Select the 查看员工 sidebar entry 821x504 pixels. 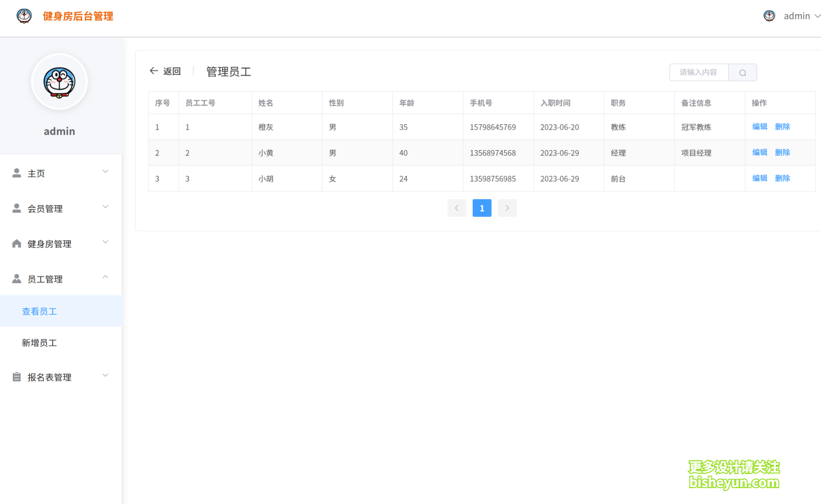[39, 311]
